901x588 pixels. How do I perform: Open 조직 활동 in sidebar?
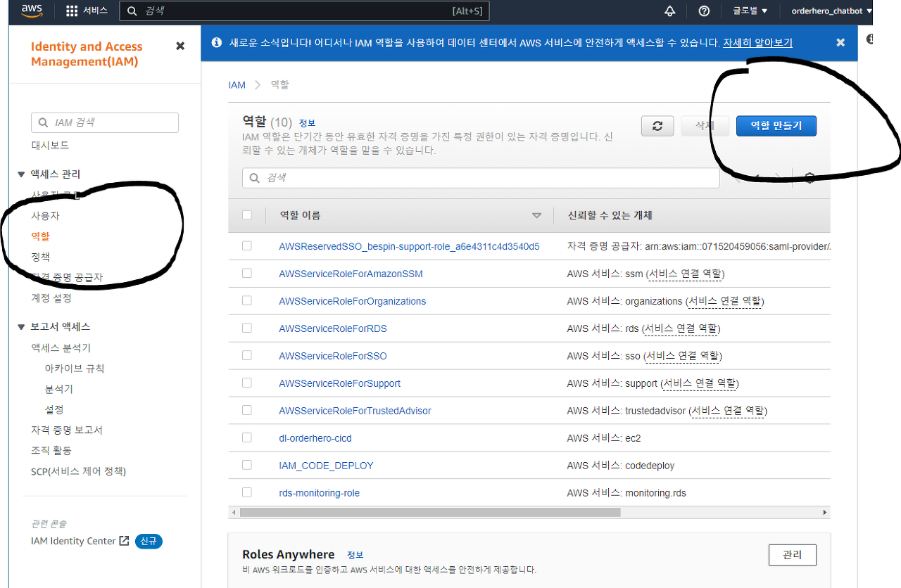click(x=51, y=450)
